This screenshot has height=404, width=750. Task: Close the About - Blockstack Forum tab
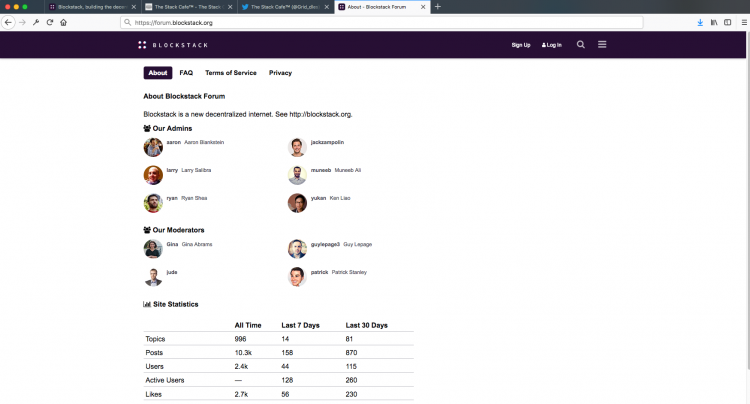(423, 7)
